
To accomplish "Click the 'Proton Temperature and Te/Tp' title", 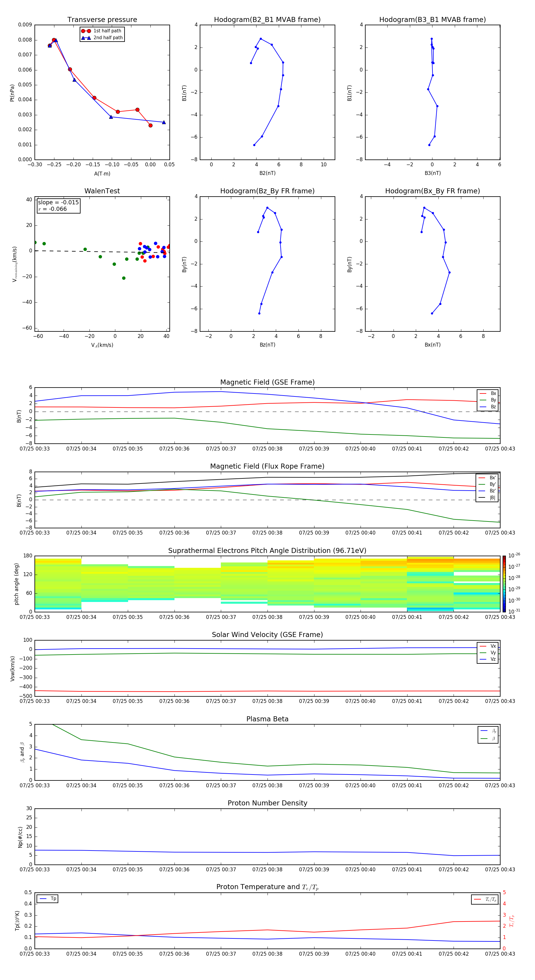I will 267,887.
